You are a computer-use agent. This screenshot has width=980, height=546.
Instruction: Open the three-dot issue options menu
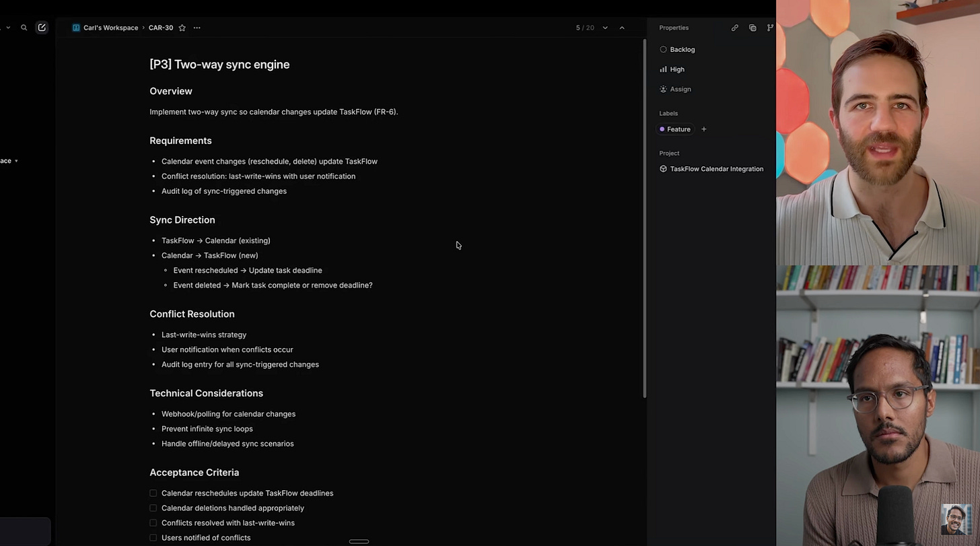coord(197,28)
